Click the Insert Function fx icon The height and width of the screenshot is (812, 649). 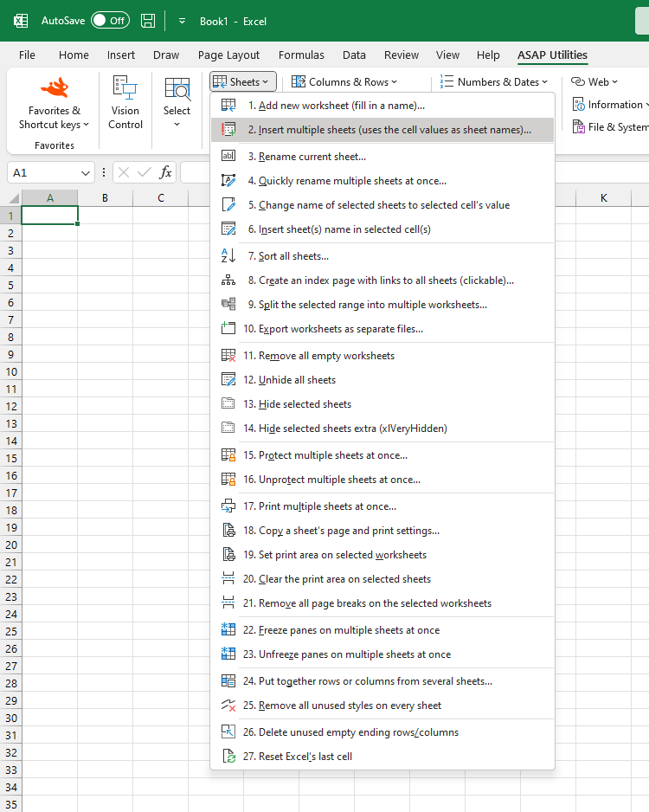(165, 172)
